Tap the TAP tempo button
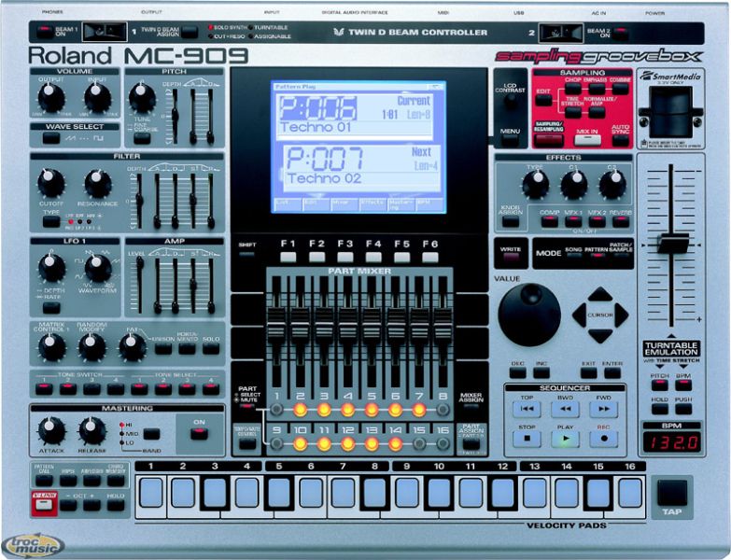731x560 pixels. (x=672, y=493)
